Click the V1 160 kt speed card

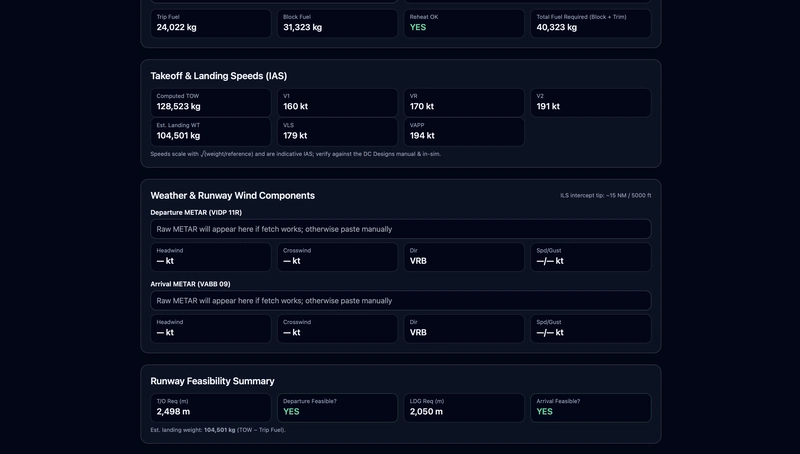click(x=337, y=102)
